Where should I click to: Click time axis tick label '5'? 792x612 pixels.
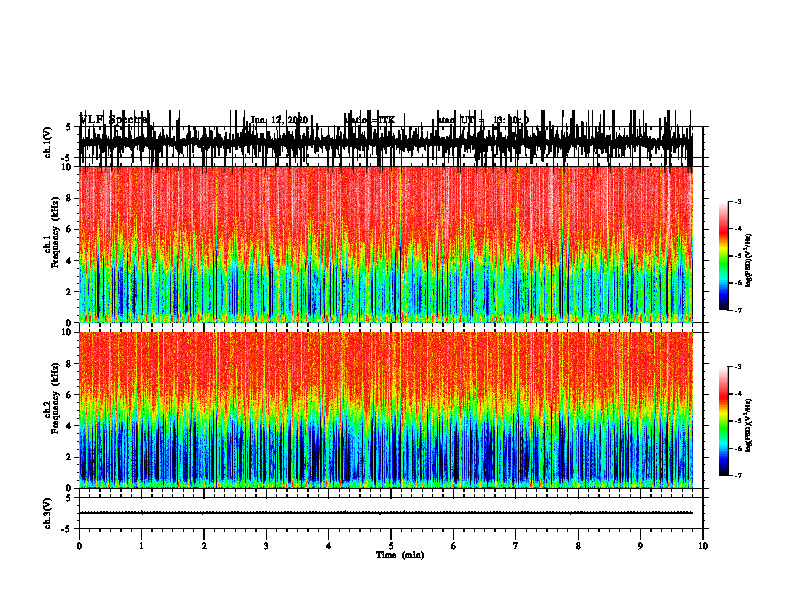pyautogui.click(x=391, y=546)
